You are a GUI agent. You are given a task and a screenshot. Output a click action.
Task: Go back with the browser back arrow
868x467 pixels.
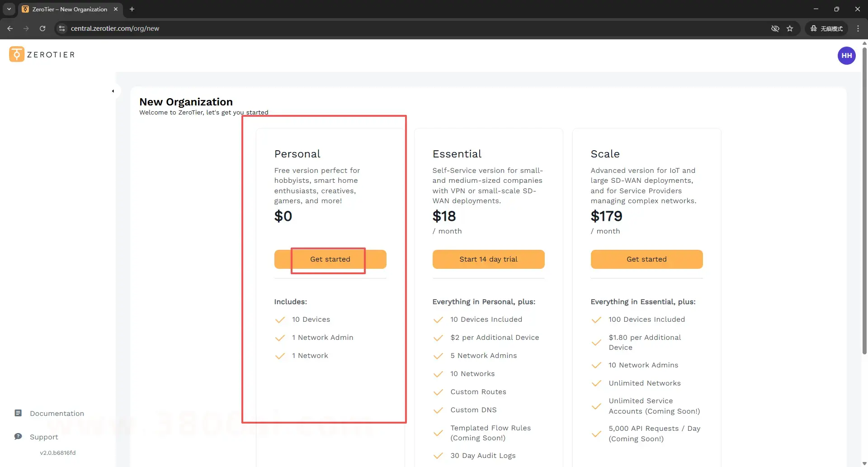pos(10,29)
